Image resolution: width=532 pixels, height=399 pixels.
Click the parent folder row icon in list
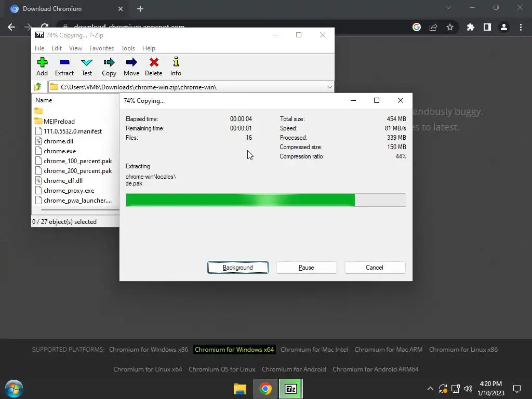[38, 111]
